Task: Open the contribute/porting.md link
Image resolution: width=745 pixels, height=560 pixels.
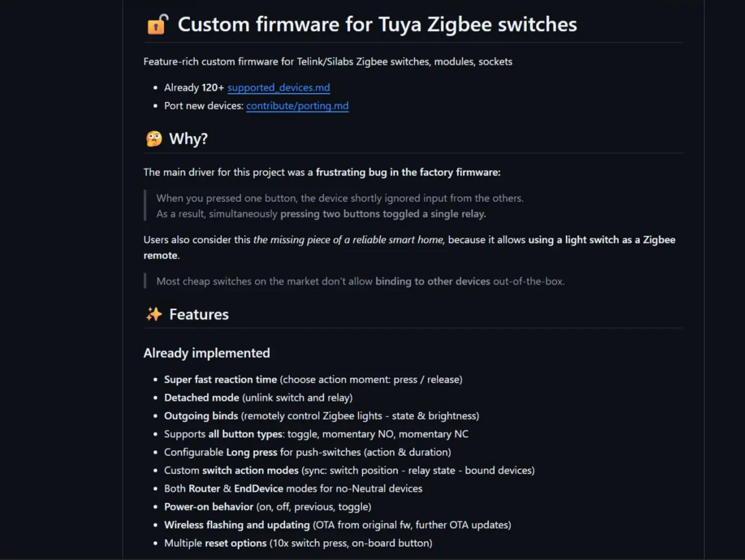Action: point(297,106)
